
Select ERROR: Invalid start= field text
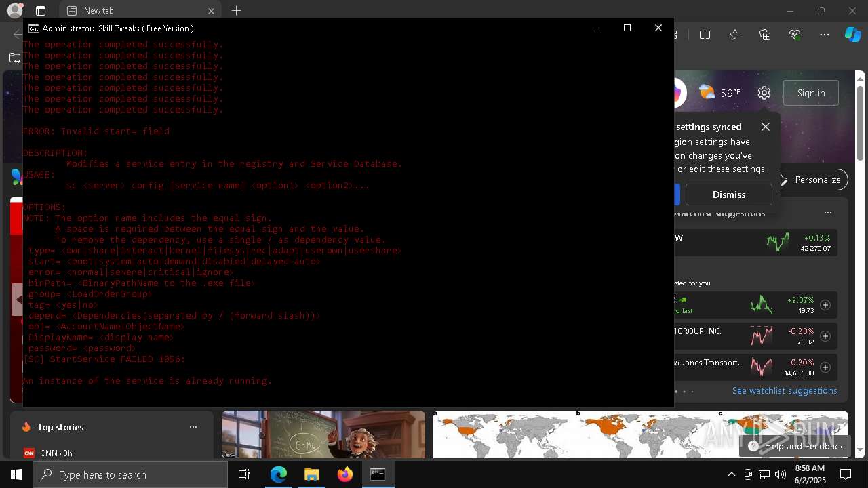click(96, 131)
